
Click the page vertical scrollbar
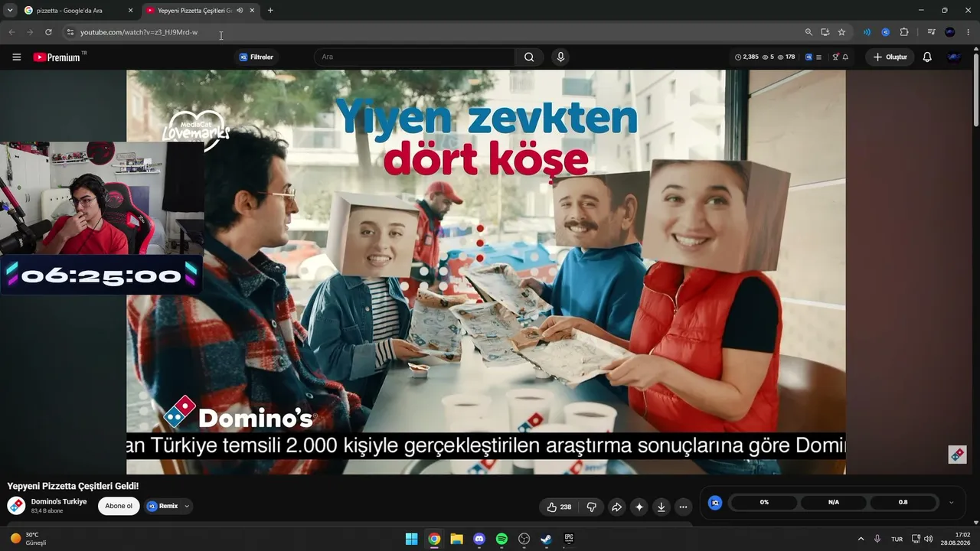tap(976, 92)
